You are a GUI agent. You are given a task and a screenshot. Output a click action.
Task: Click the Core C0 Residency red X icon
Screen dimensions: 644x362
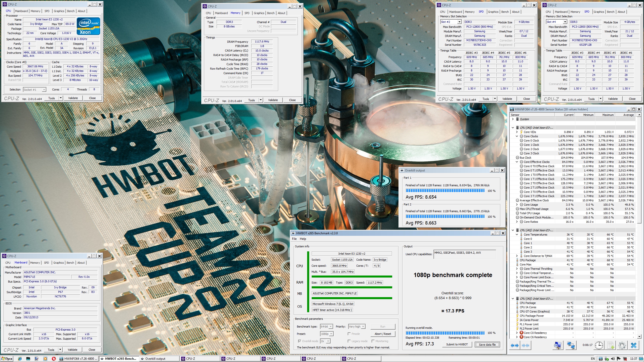(521, 333)
